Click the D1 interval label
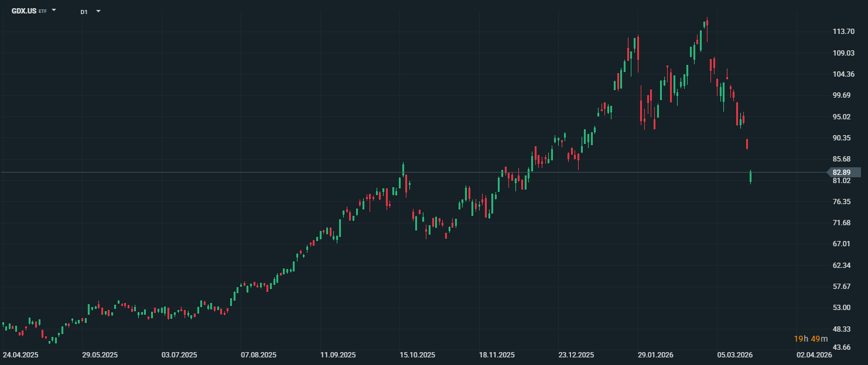Viewport: 868px width, 365px height. click(84, 12)
